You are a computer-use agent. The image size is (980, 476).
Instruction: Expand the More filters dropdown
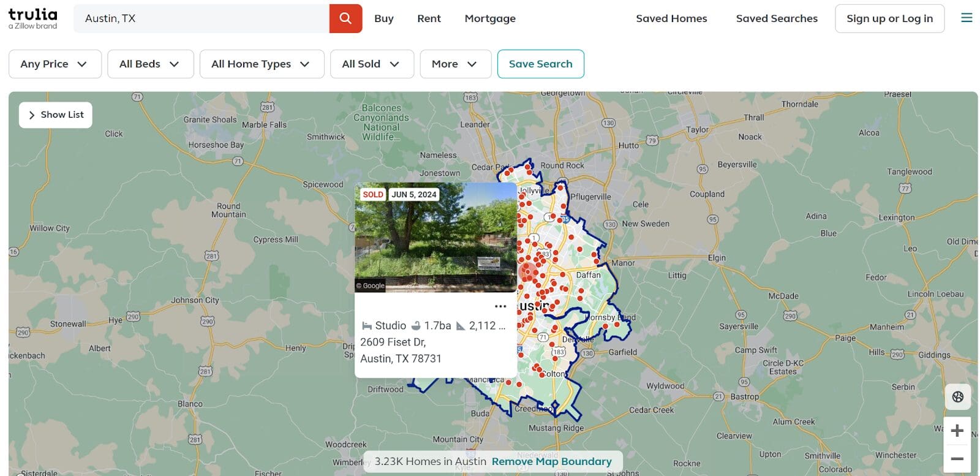click(454, 64)
